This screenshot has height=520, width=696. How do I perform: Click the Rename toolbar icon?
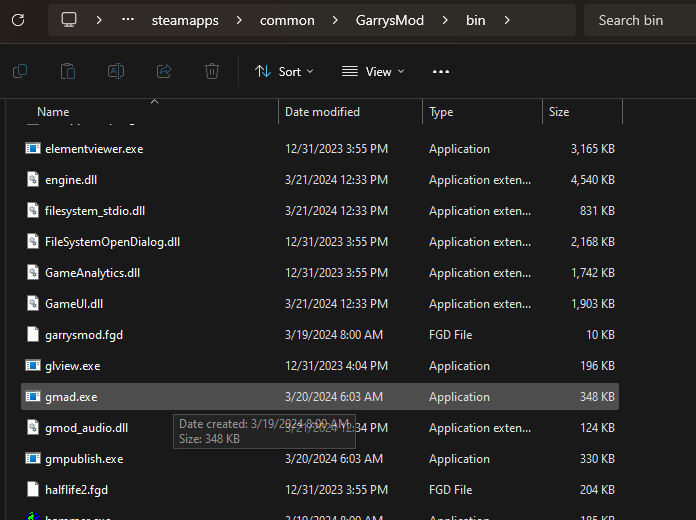pyautogui.click(x=116, y=71)
